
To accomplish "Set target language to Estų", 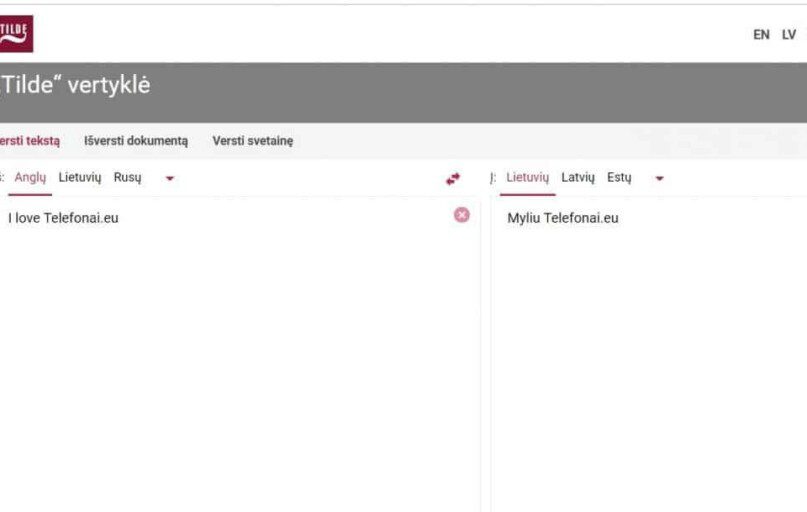I will coord(619,178).
